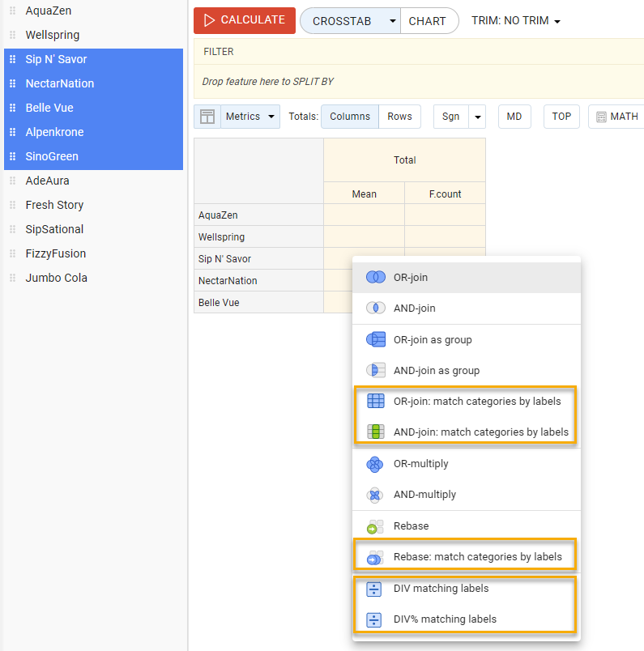Screen dimensions: 644x651
Task: Switch view to CHART
Action: pyautogui.click(x=427, y=21)
